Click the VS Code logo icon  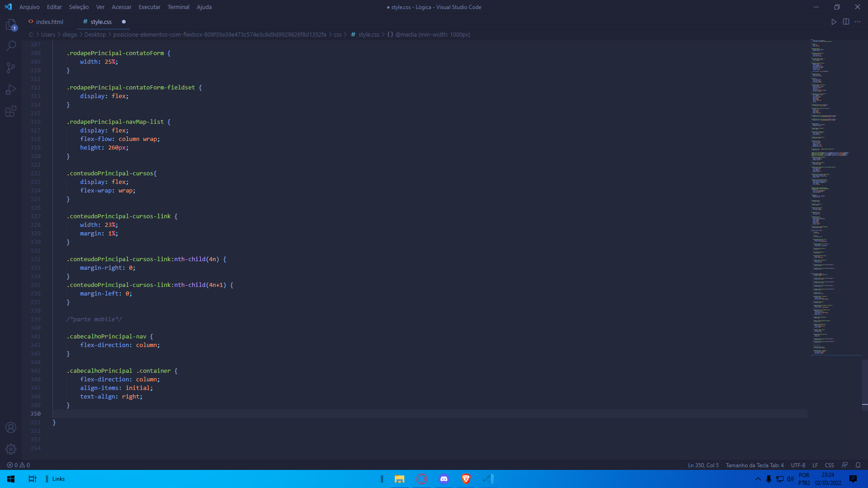(8, 7)
